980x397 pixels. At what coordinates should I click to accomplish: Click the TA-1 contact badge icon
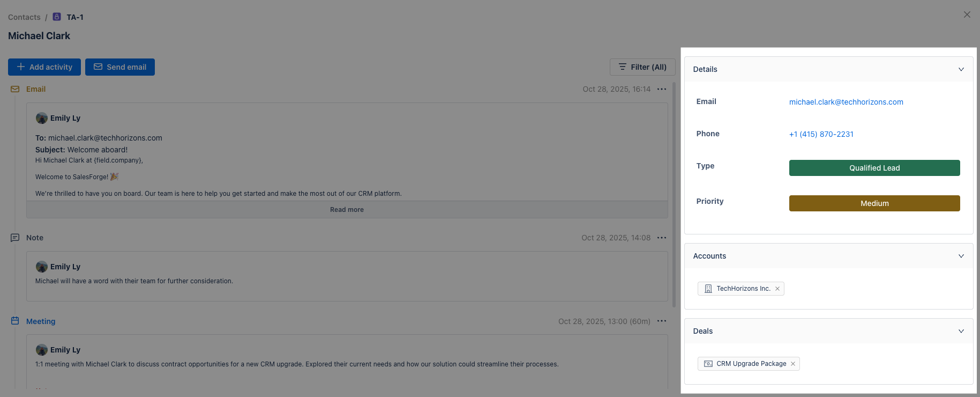[x=57, y=17]
